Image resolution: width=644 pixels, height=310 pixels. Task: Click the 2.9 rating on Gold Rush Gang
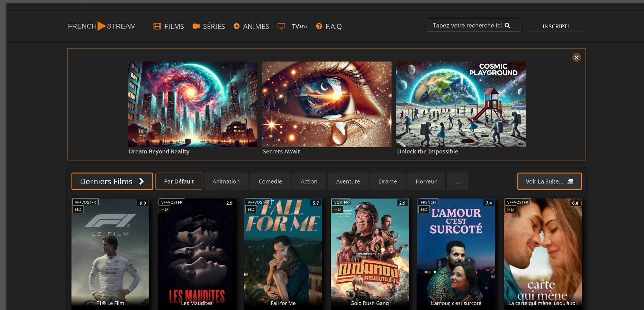click(x=402, y=203)
